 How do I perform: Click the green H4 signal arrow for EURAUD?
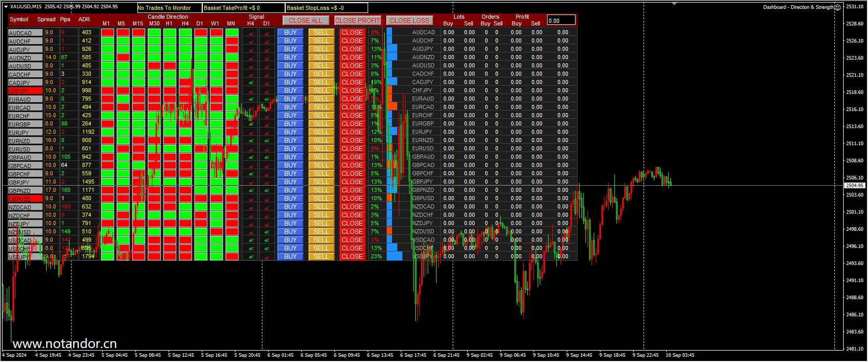(251, 99)
